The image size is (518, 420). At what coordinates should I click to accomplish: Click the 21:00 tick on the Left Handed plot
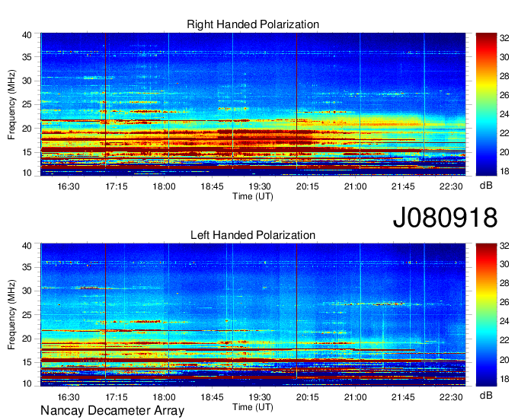[356, 397]
